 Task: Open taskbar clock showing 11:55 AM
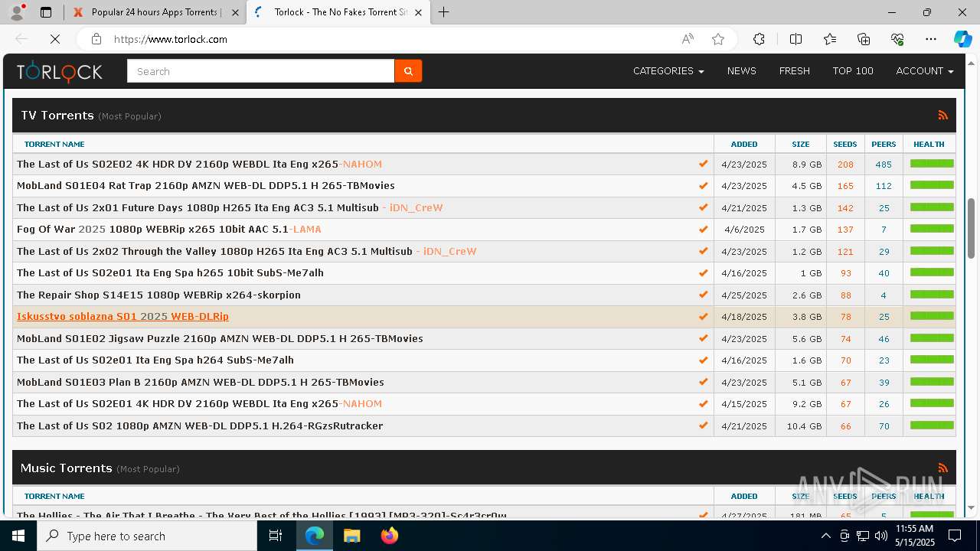[914, 536]
